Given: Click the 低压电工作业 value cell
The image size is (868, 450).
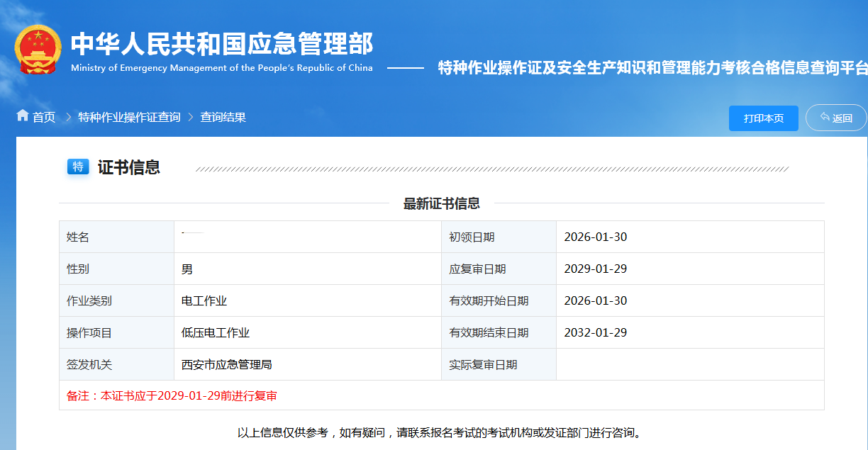Looking at the screenshot, I should (x=307, y=332).
